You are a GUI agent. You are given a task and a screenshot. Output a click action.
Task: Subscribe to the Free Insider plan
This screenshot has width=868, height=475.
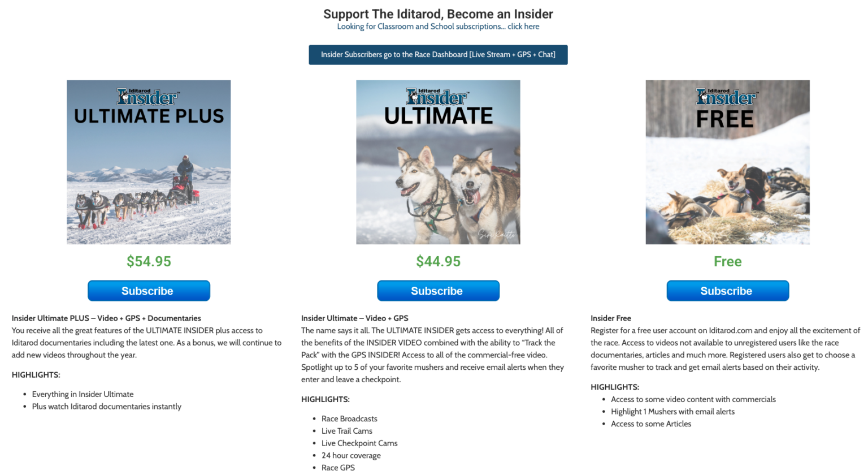727,291
